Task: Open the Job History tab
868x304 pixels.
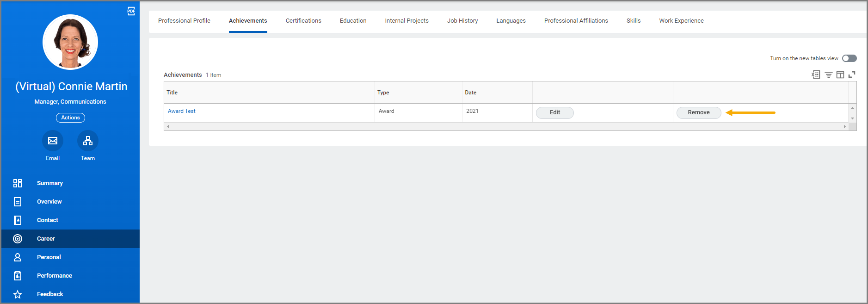Action: (x=462, y=21)
